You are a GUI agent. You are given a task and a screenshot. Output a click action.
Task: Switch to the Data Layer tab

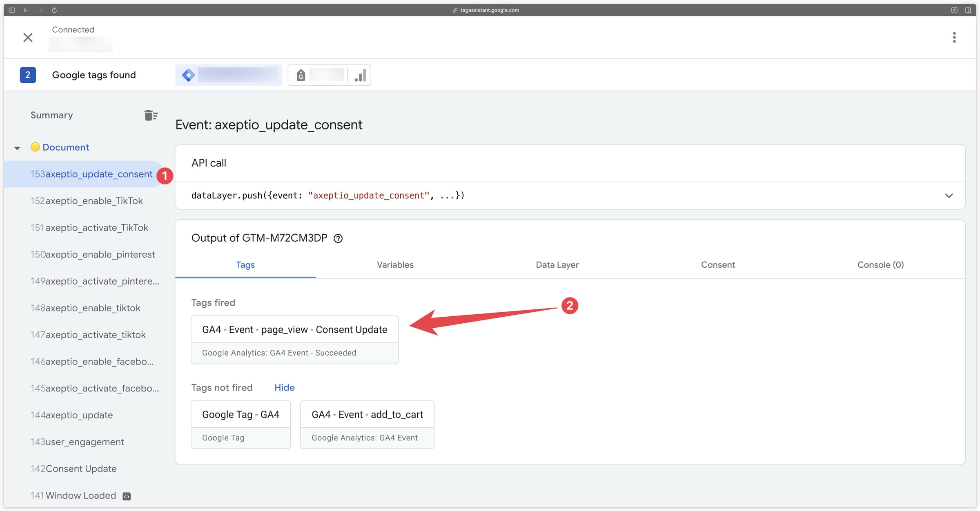click(557, 264)
